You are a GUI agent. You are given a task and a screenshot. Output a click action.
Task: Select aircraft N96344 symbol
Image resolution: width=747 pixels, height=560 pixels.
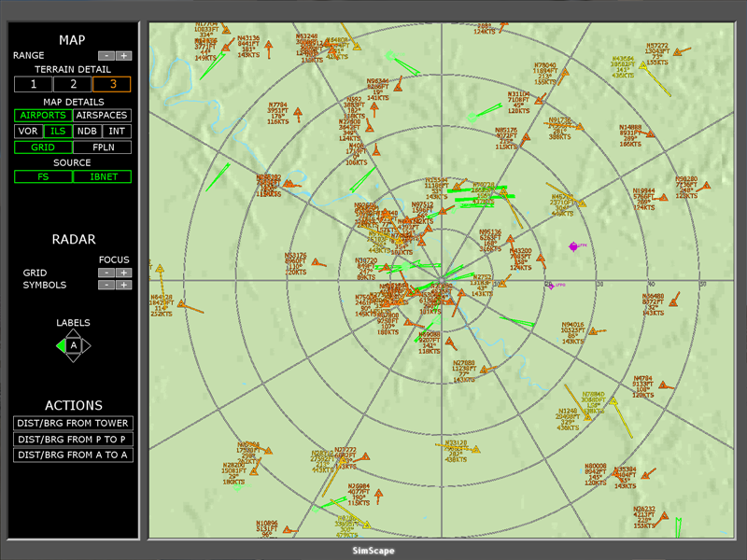click(x=398, y=88)
